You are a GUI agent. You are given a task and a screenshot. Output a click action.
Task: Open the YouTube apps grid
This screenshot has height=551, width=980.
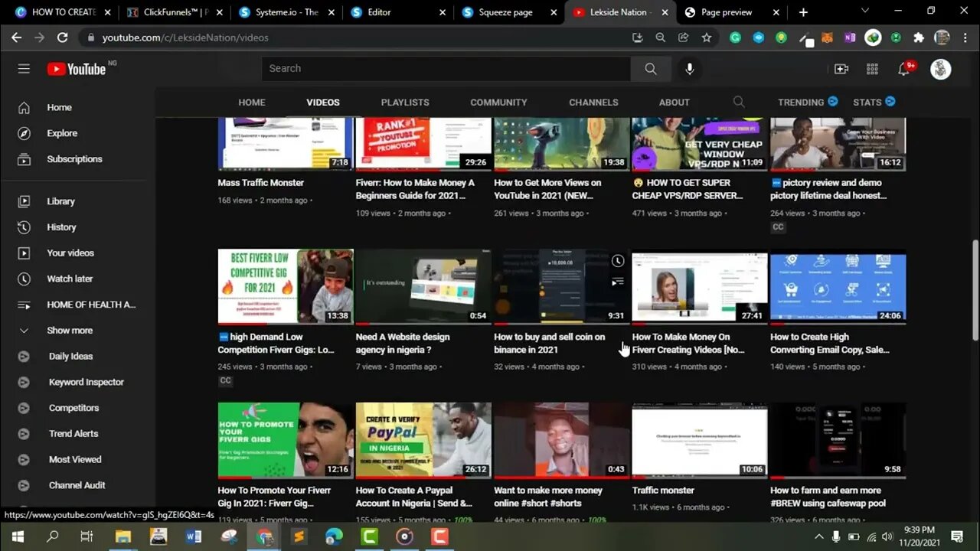click(872, 69)
